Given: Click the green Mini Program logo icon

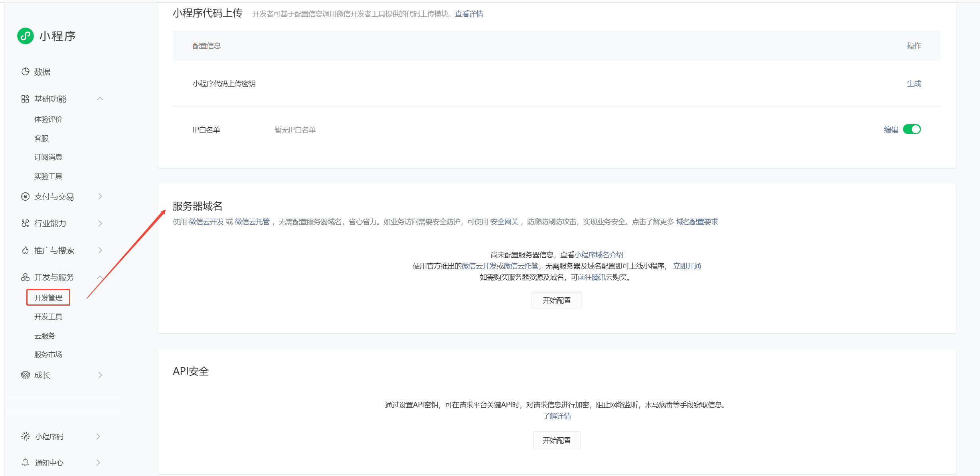Looking at the screenshot, I should tap(26, 36).
